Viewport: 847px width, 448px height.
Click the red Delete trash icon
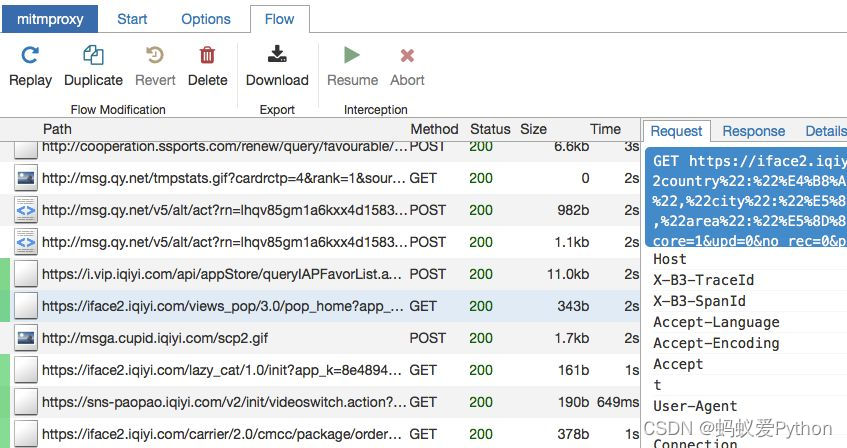207,56
